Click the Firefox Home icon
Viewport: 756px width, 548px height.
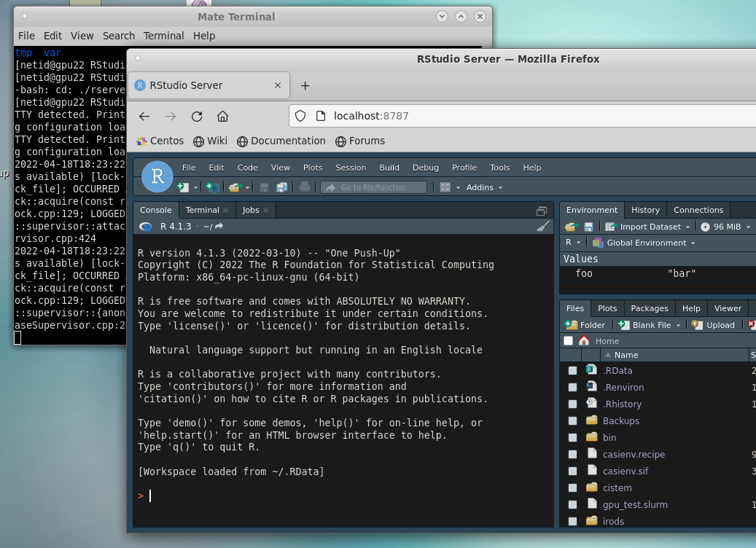(222, 116)
